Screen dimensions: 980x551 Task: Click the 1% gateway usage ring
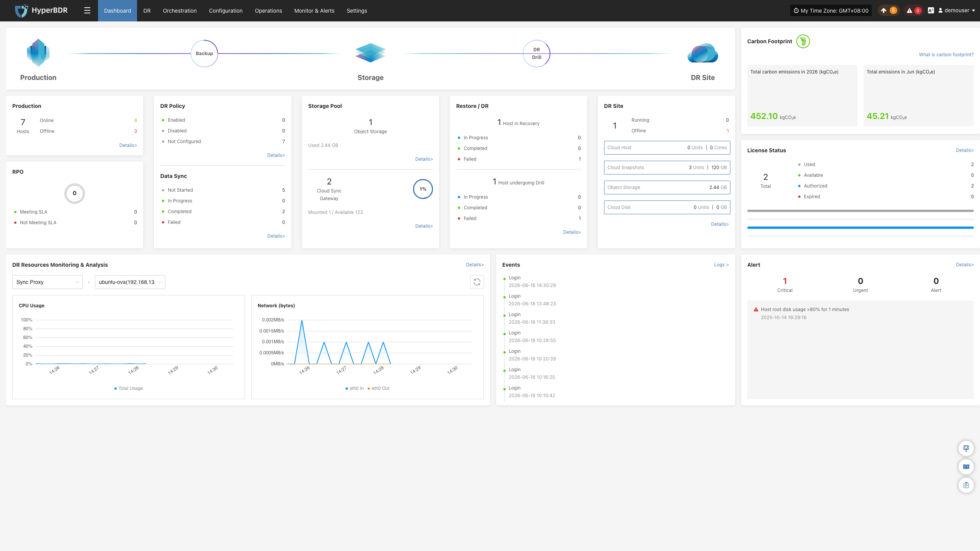pyautogui.click(x=423, y=189)
